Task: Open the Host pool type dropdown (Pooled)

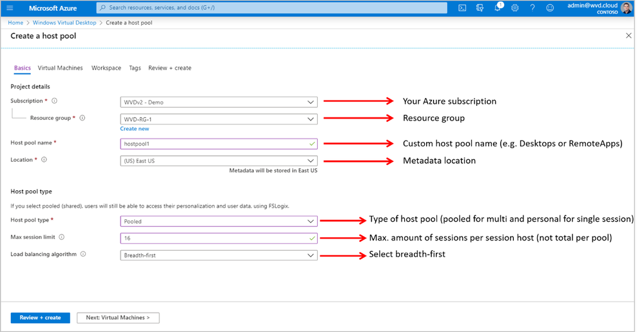Action: pyautogui.click(x=219, y=221)
